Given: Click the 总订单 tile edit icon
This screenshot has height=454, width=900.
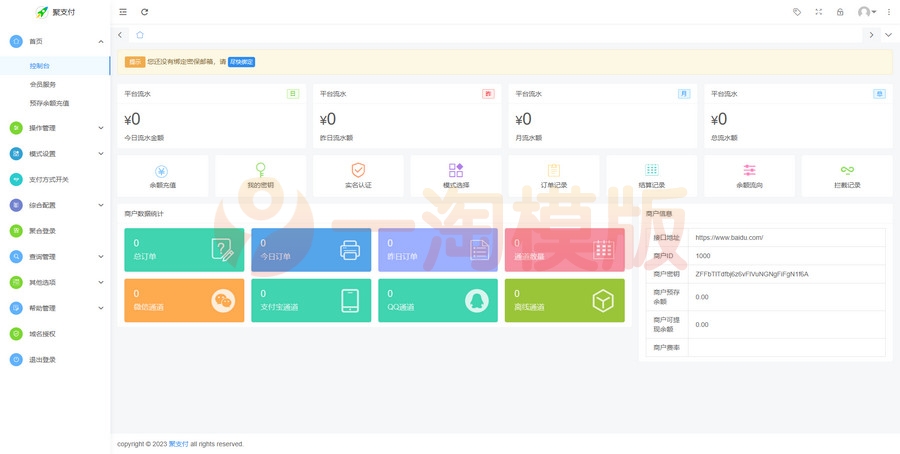Looking at the screenshot, I should 222,250.
